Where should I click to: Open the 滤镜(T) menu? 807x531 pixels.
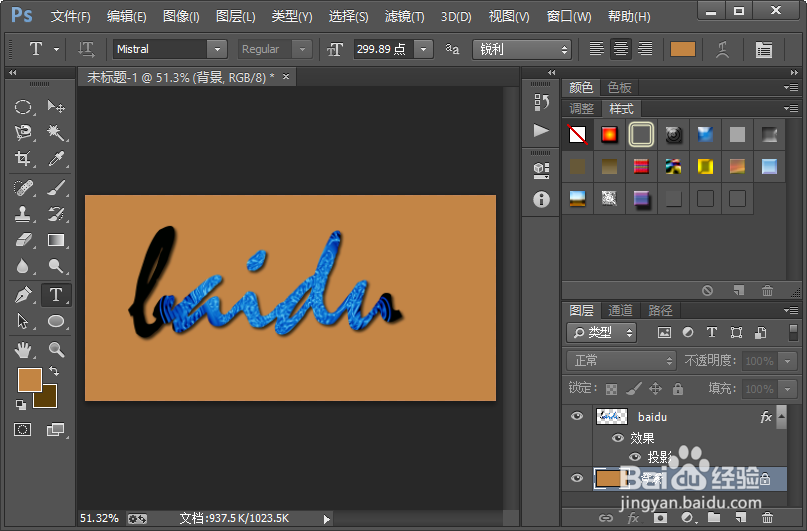pyautogui.click(x=405, y=16)
